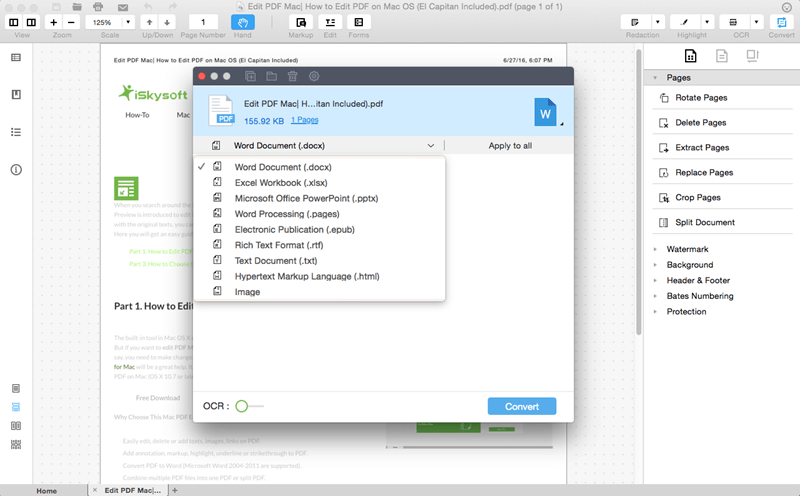Screen dimensions: 800x496
Task: Open the info panel in left sidebar
Action: pos(16,169)
